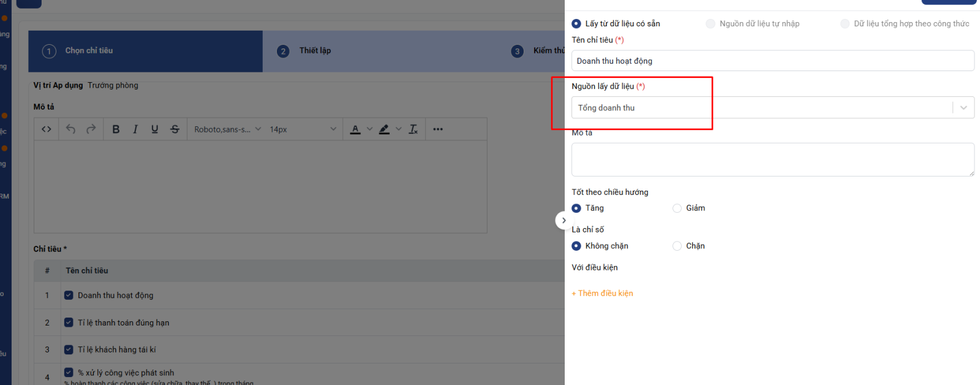This screenshot has height=385, width=980.
Task: Click the source code view icon
Action: click(x=47, y=129)
